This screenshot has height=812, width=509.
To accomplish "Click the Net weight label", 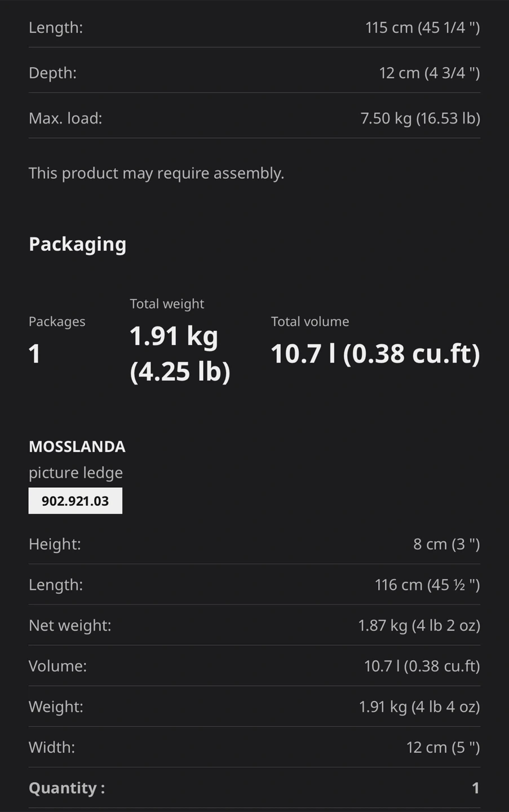I will click(x=70, y=625).
